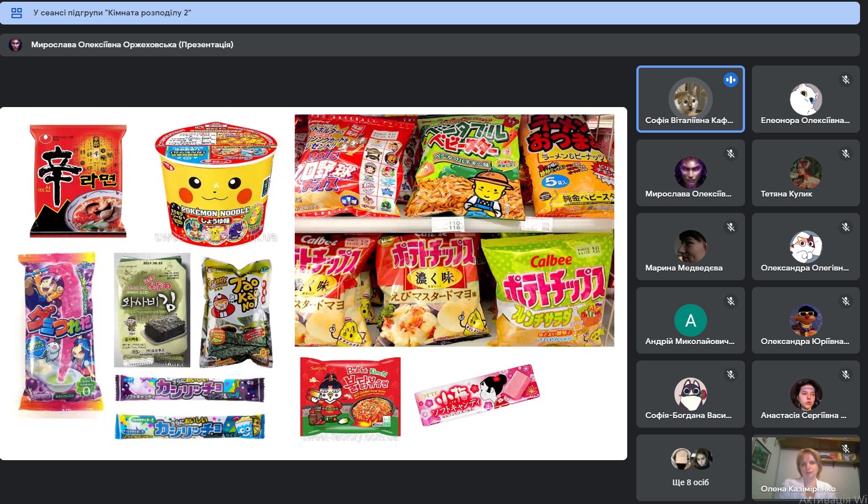Image resolution: width=868 pixels, height=504 pixels.
Task: Click the name label "Андрій Миколайович..."
Action: 689,341
